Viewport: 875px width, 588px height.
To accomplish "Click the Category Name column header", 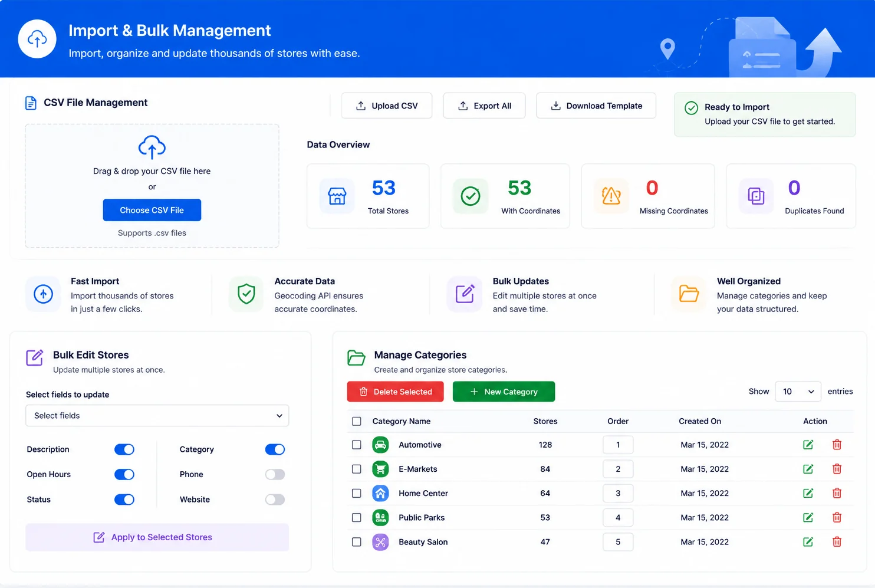I will [x=402, y=421].
